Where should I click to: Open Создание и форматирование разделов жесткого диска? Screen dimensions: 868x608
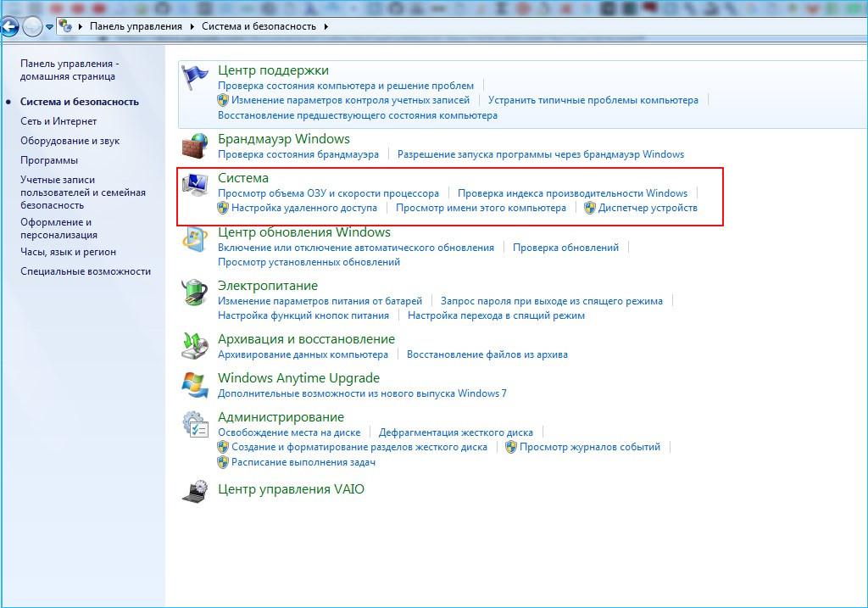(x=359, y=447)
